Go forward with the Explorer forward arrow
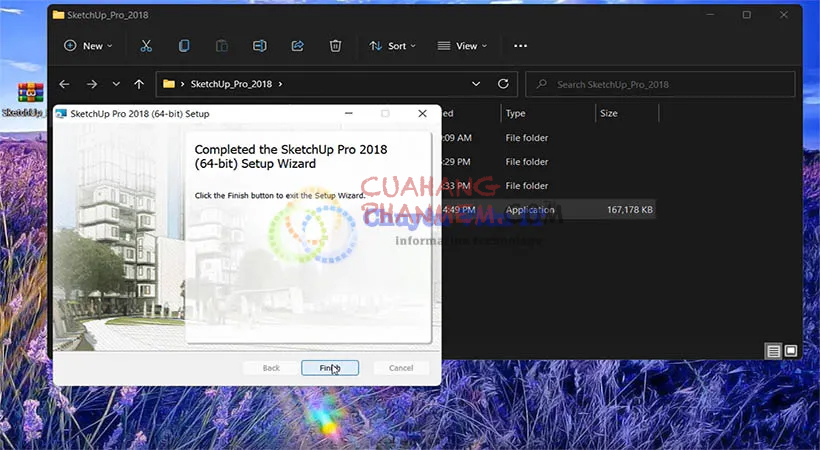 [x=92, y=84]
